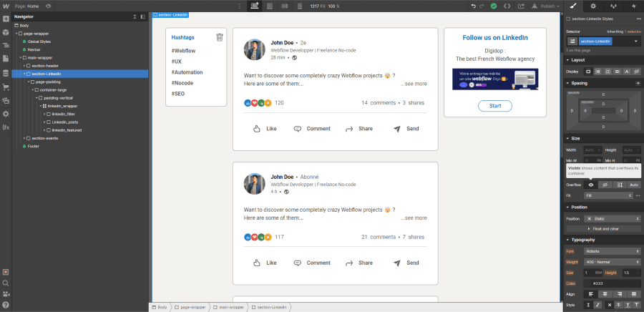This screenshot has height=312, width=644.
Task: Open the Navigator panel icon
Action: (6, 45)
